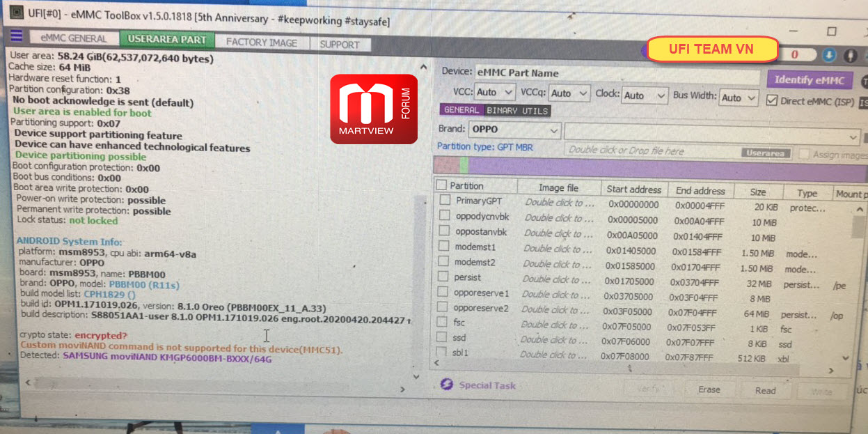Click the Read button
The height and width of the screenshot is (434, 868).
coord(766,391)
